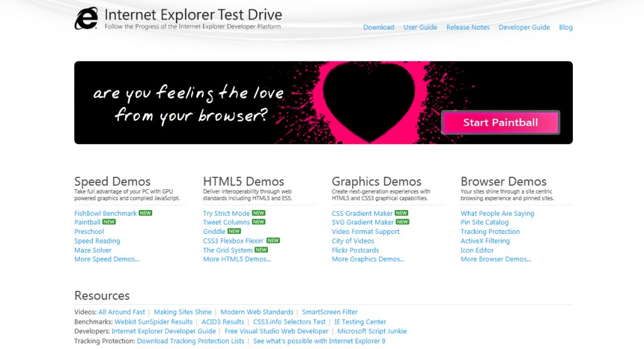Open the Download link in header
This screenshot has width=644, height=349.
point(379,27)
